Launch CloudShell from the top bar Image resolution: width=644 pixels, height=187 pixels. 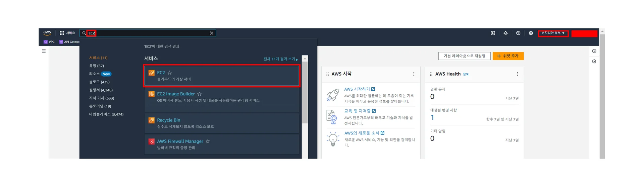click(x=493, y=33)
